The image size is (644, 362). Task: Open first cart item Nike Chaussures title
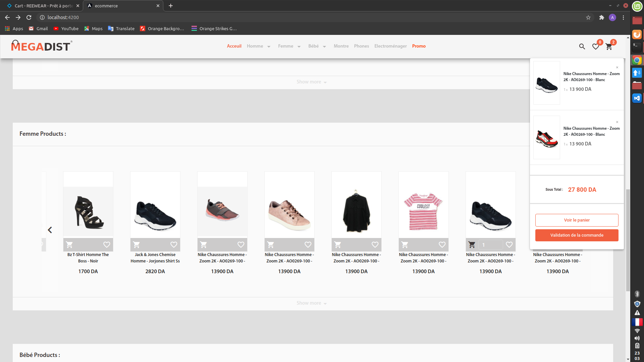(x=591, y=77)
